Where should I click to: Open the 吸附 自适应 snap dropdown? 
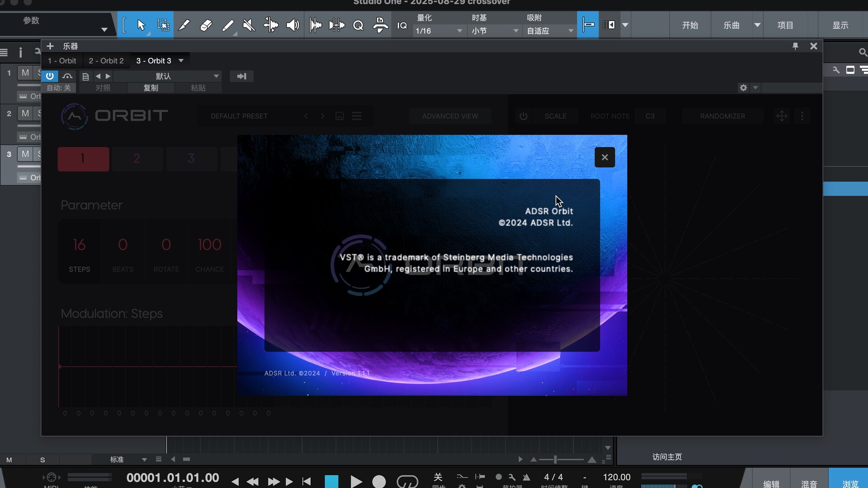click(550, 31)
